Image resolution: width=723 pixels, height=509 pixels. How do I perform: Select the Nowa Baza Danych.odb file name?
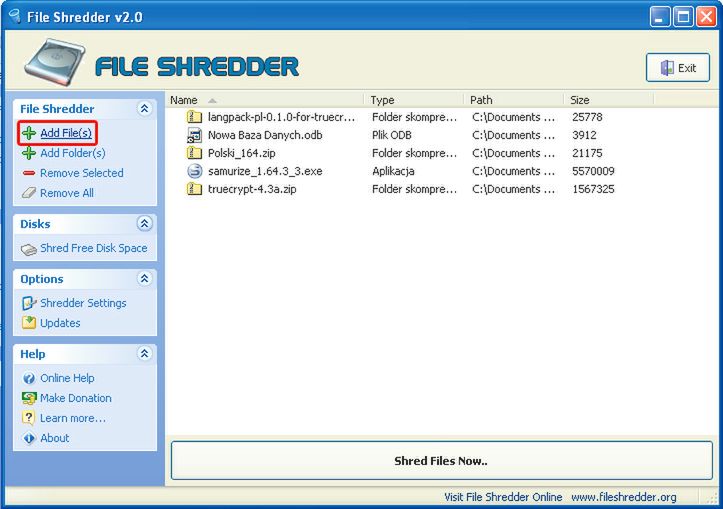point(265,135)
